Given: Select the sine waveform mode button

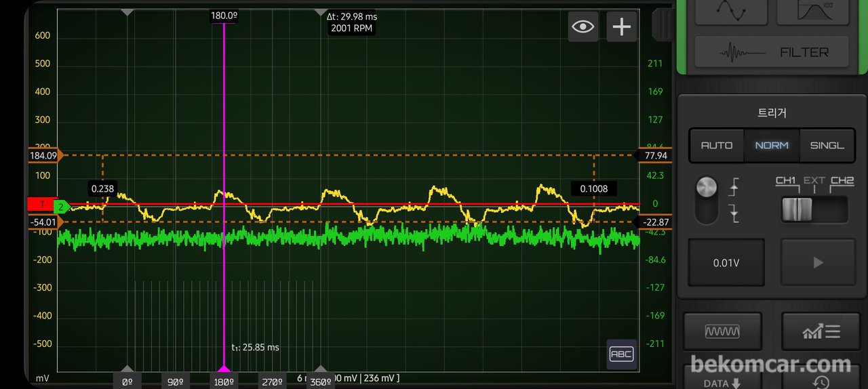Looking at the screenshot, I should (731, 10).
